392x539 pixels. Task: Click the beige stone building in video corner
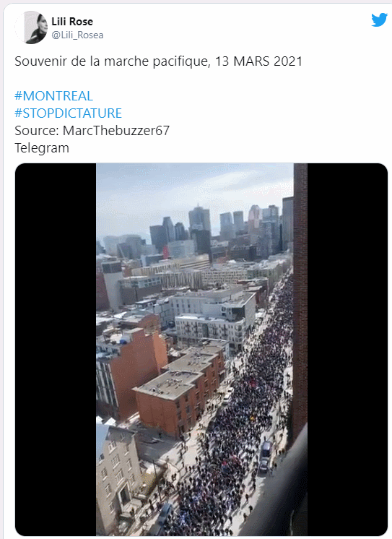(x=118, y=478)
